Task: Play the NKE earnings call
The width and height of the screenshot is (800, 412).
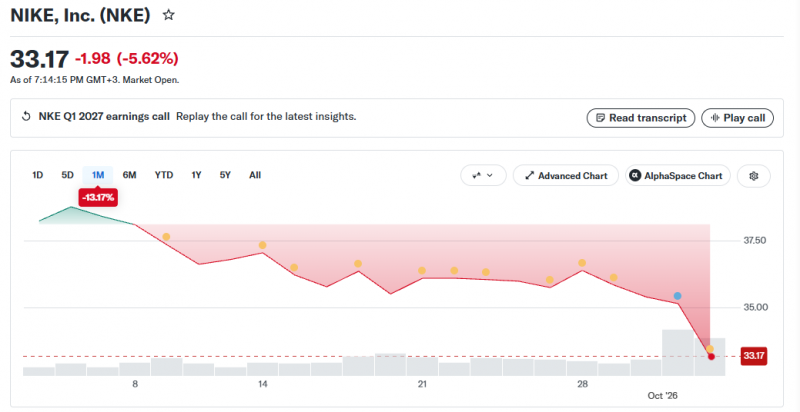Action: [738, 118]
